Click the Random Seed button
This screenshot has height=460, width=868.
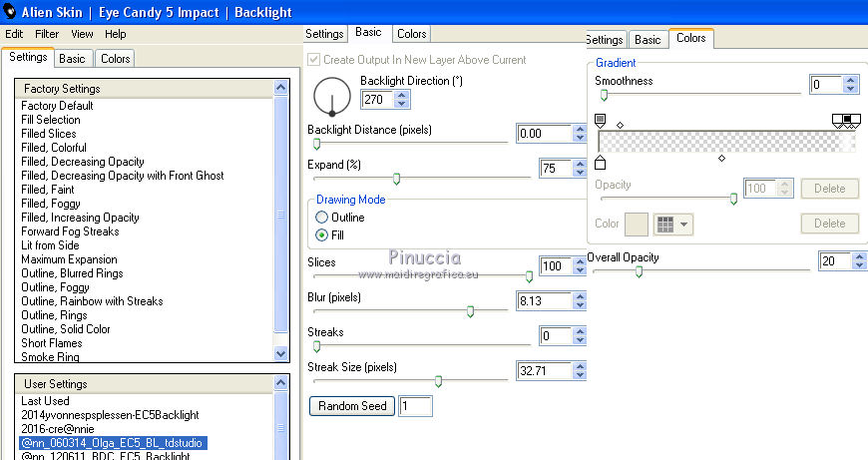352,406
